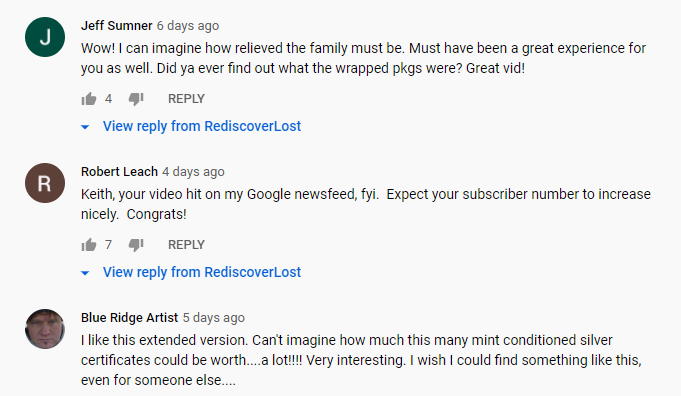Give thumbs up to Robert Leach's comment

89,245
